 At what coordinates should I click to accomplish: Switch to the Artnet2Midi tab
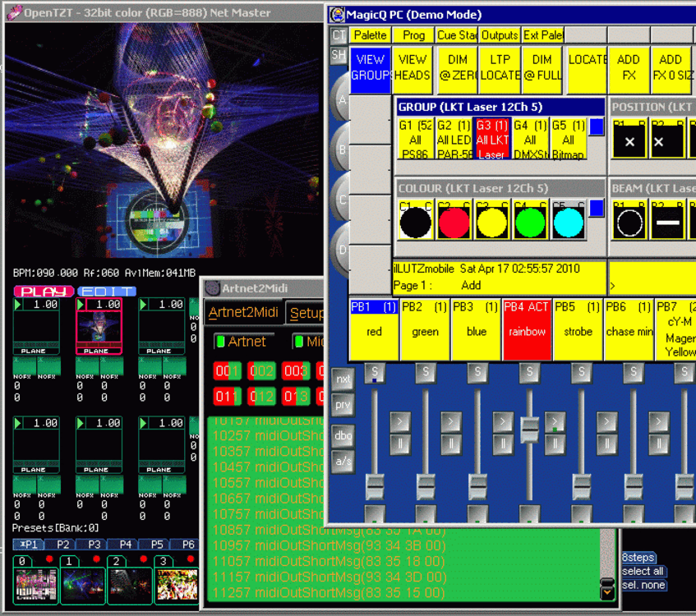(x=243, y=312)
